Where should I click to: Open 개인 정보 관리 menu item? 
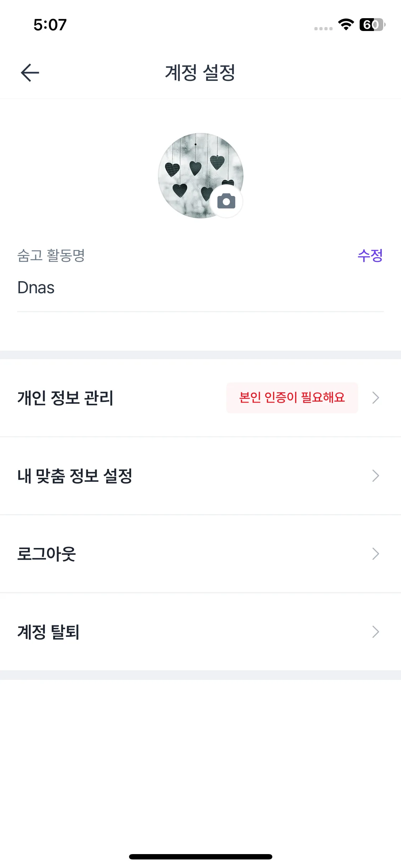(x=66, y=398)
